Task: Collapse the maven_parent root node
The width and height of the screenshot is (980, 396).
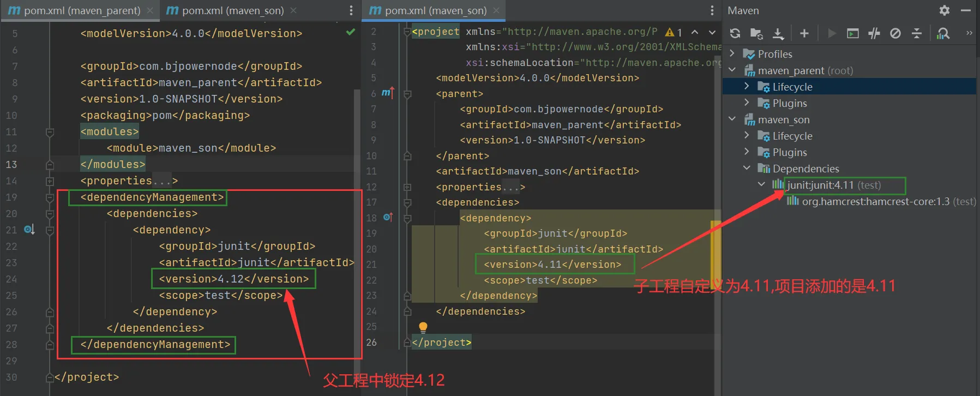Action: coord(732,70)
